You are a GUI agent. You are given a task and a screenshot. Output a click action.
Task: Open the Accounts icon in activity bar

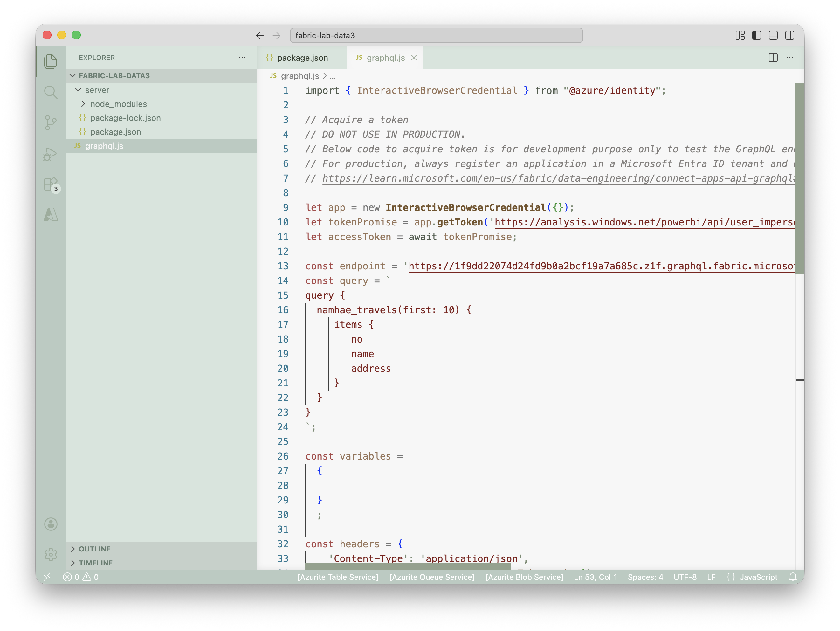[51, 524]
